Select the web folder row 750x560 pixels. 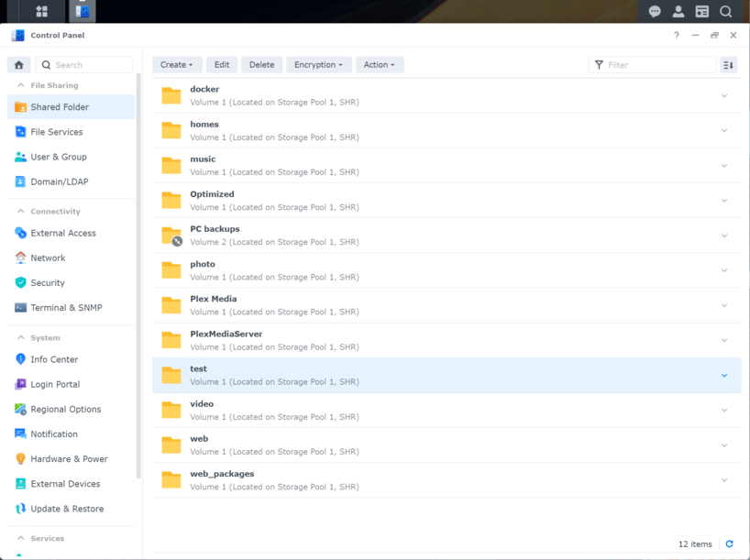pos(447,445)
